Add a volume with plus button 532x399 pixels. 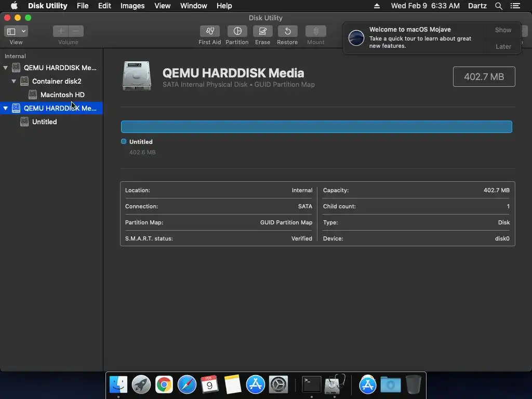pyautogui.click(x=61, y=31)
